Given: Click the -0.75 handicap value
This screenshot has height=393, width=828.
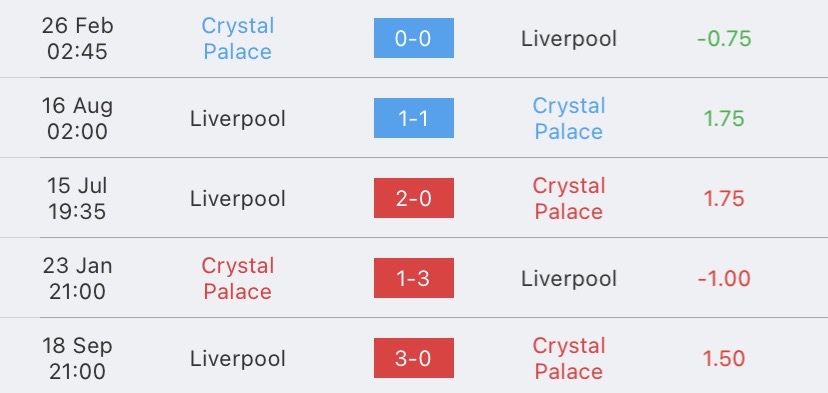Looking at the screenshot, I should point(724,39).
